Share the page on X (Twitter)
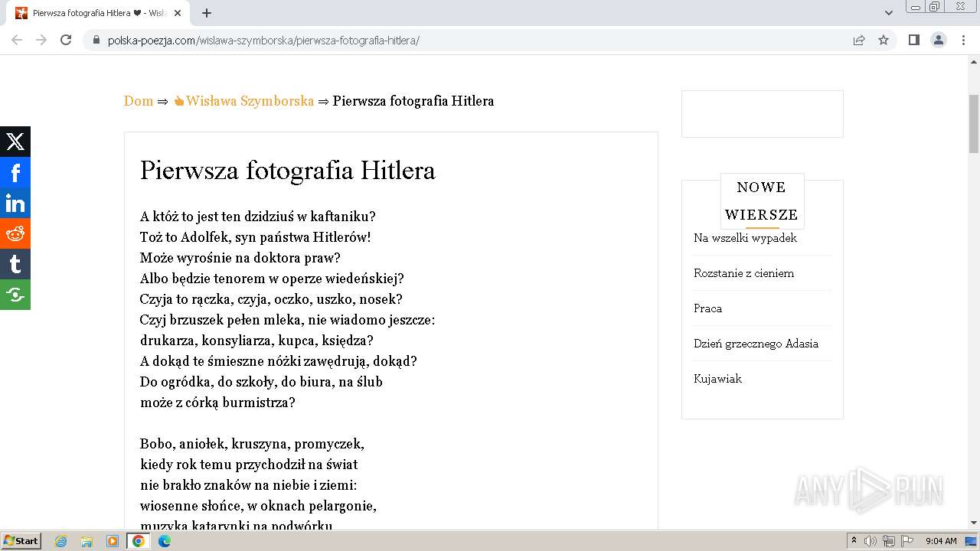The height and width of the screenshot is (551, 980). [15, 142]
